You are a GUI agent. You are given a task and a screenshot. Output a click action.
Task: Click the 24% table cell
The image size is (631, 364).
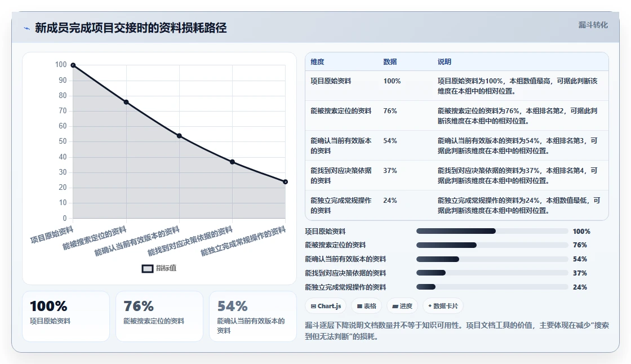[x=390, y=201]
